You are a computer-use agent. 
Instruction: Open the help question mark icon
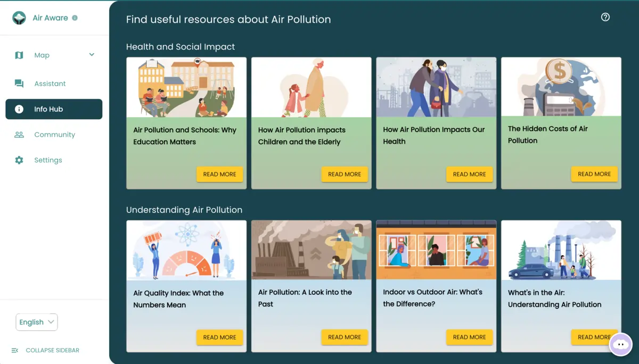(605, 17)
